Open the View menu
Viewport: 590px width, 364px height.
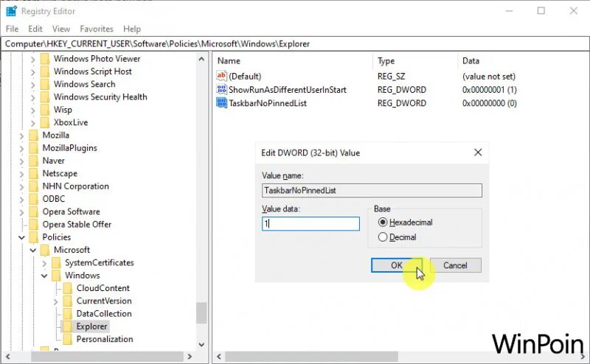coord(61,29)
